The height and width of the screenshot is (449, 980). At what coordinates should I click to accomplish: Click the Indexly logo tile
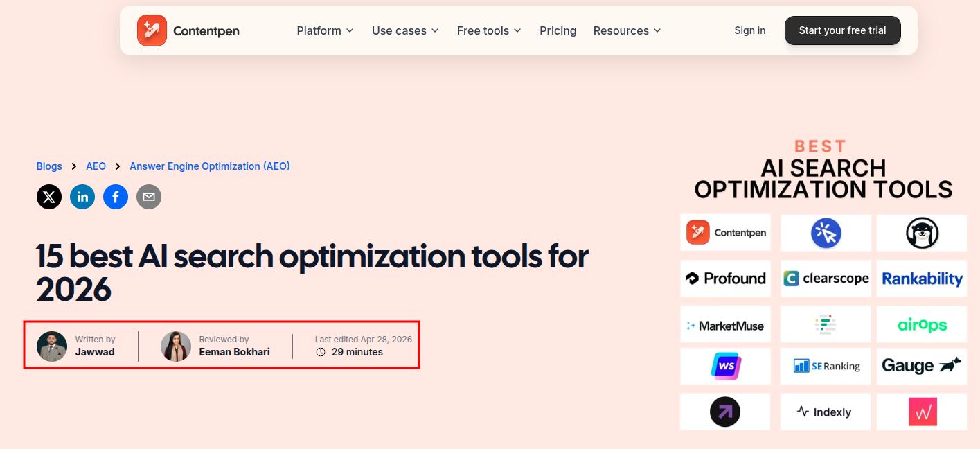click(x=826, y=412)
